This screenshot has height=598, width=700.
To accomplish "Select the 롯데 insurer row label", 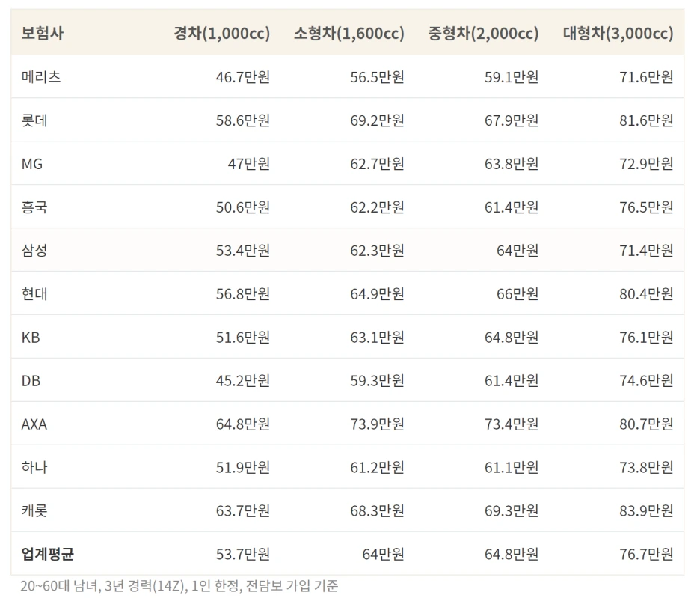I will 34,120.
